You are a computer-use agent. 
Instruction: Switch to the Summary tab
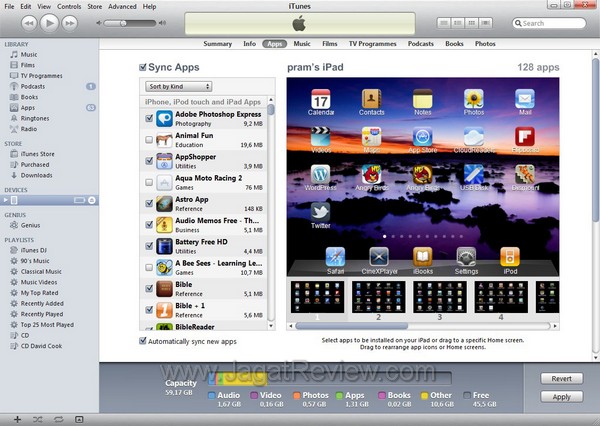point(217,44)
